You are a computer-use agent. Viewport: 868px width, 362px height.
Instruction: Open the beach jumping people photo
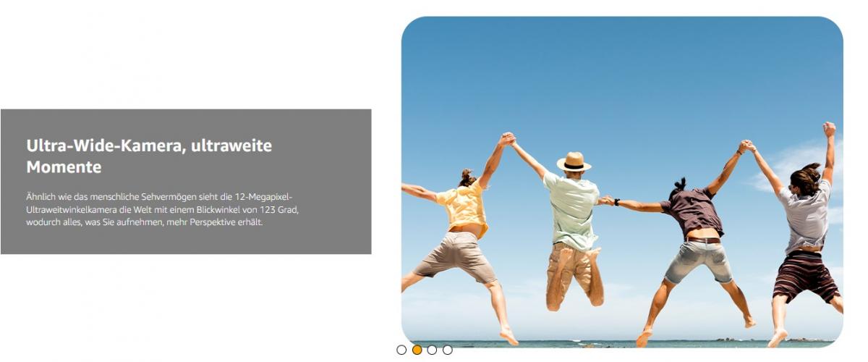click(x=622, y=182)
